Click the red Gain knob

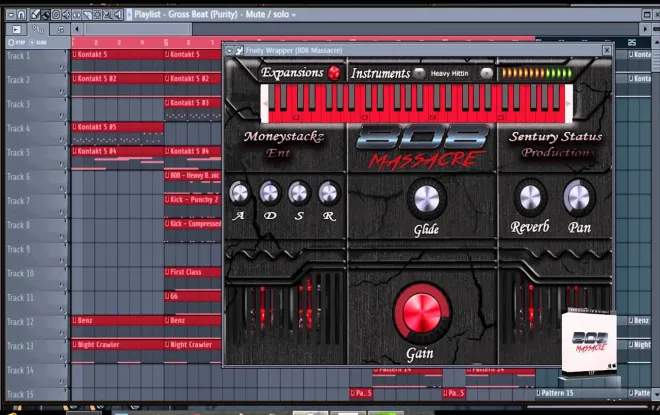[x=422, y=313]
